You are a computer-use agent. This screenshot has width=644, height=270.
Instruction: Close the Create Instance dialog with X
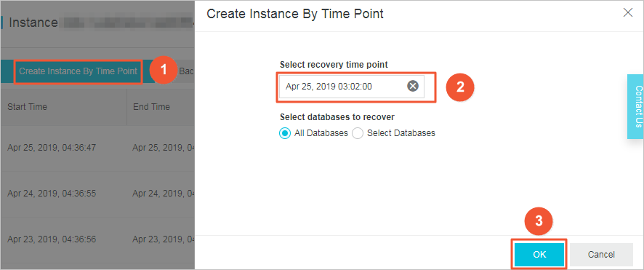[x=627, y=13]
